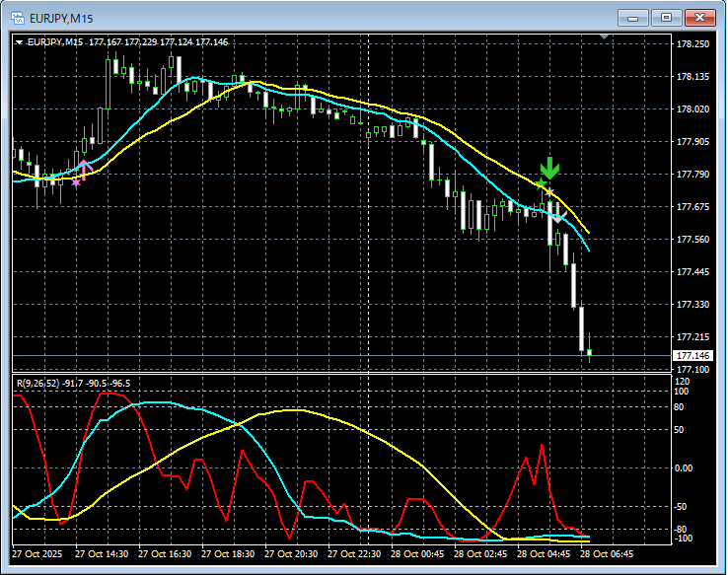Minimize the EURJPY chart window
728x575 pixels.
point(632,18)
